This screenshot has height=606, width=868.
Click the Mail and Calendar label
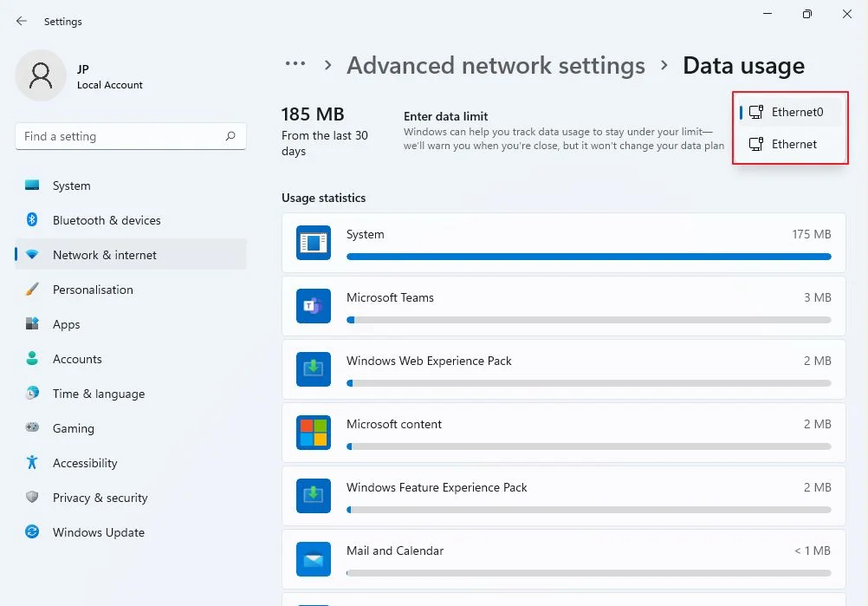click(395, 551)
